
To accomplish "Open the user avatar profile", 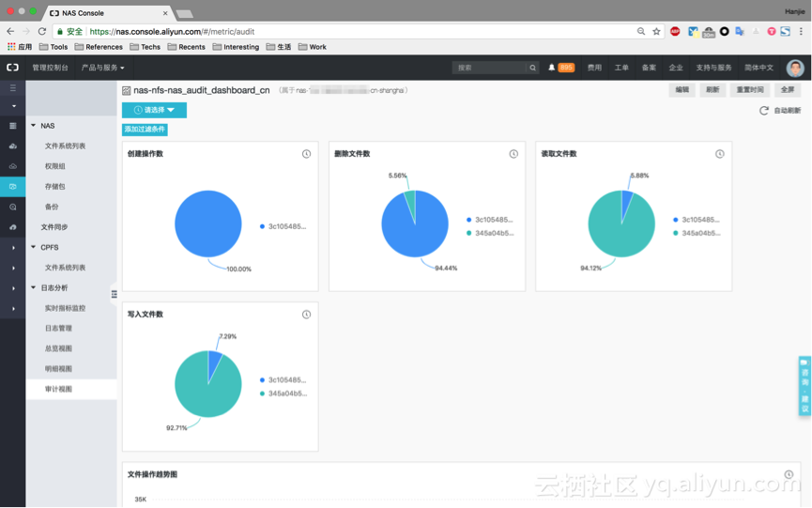I will (795, 68).
